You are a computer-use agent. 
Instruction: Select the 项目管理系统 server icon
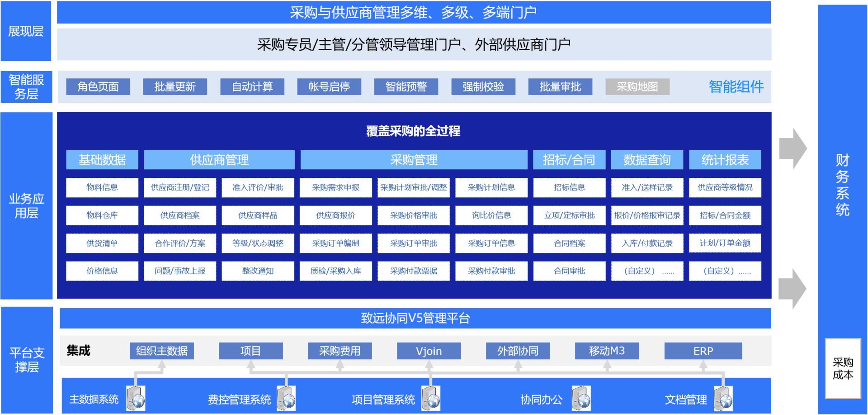point(431,398)
